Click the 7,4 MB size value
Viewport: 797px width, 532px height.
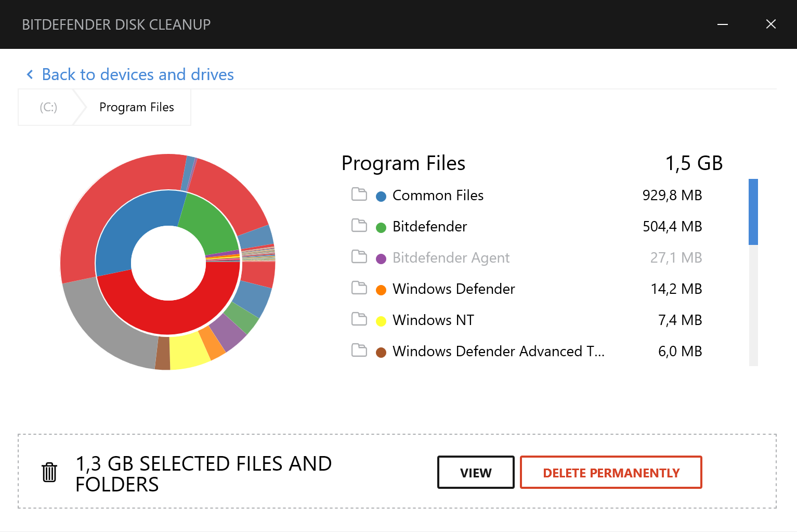point(680,320)
